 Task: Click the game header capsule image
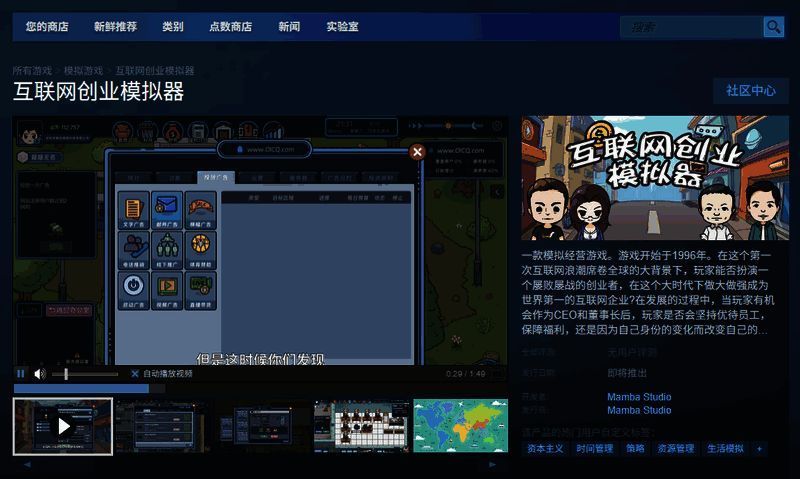(x=655, y=178)
